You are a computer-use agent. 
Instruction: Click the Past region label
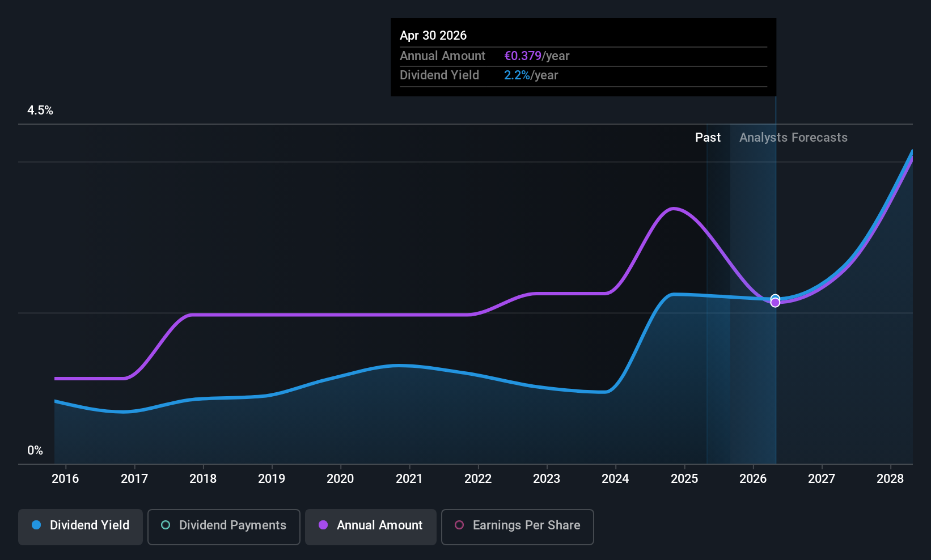click(x=708, y=137)
